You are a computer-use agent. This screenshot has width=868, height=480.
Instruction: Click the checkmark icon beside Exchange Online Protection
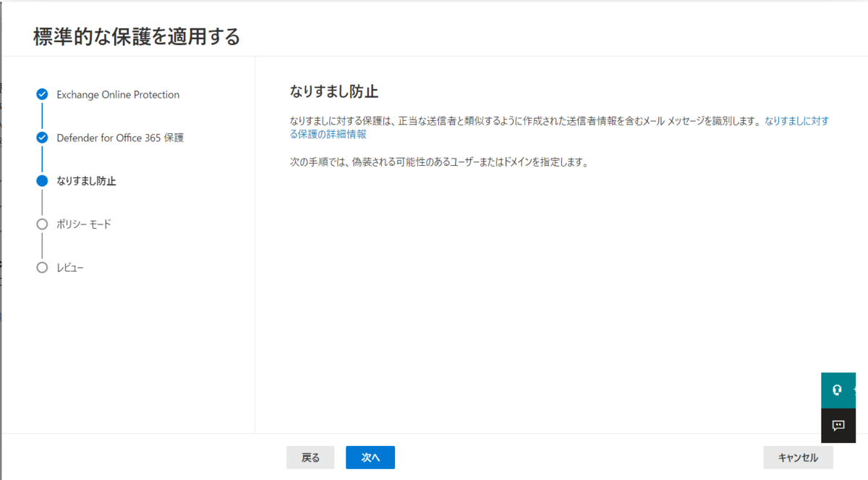[x=42, y=95]
